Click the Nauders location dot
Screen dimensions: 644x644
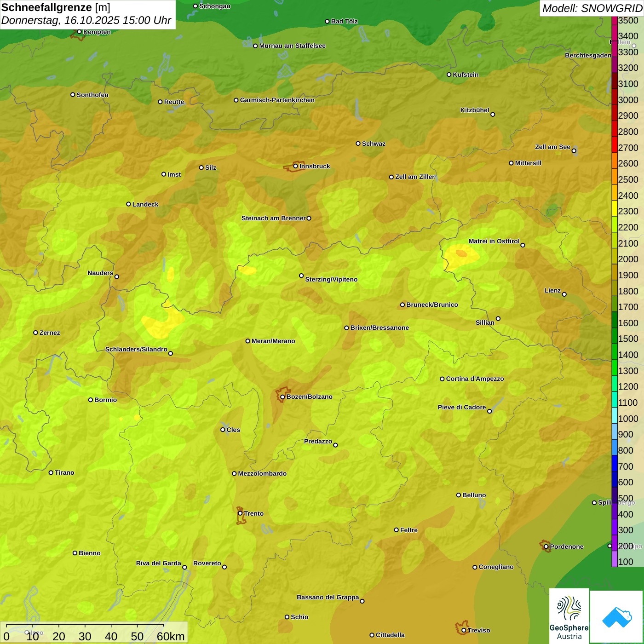117,276
